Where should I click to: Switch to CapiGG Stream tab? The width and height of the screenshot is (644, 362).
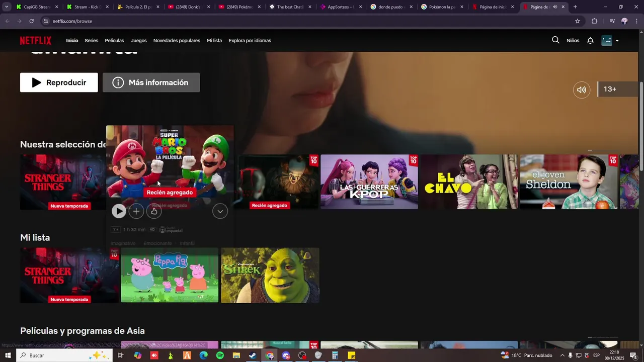36,7
